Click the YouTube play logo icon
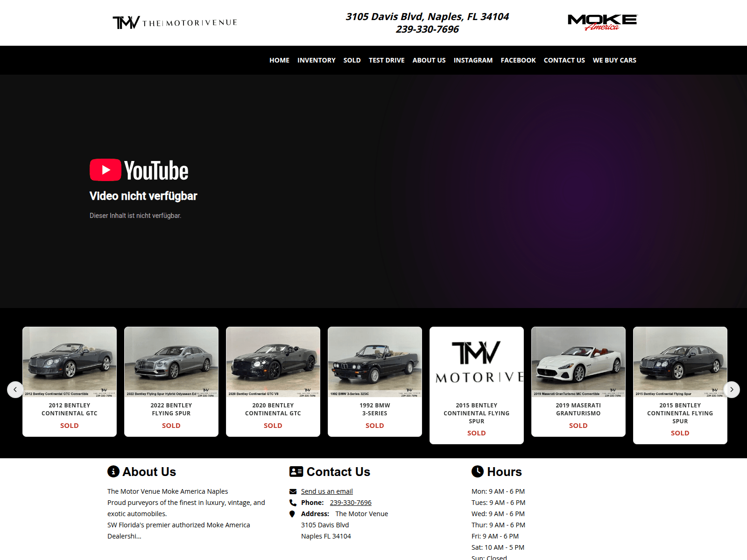Viewport: 747px width, 560px height. [106, 170]
